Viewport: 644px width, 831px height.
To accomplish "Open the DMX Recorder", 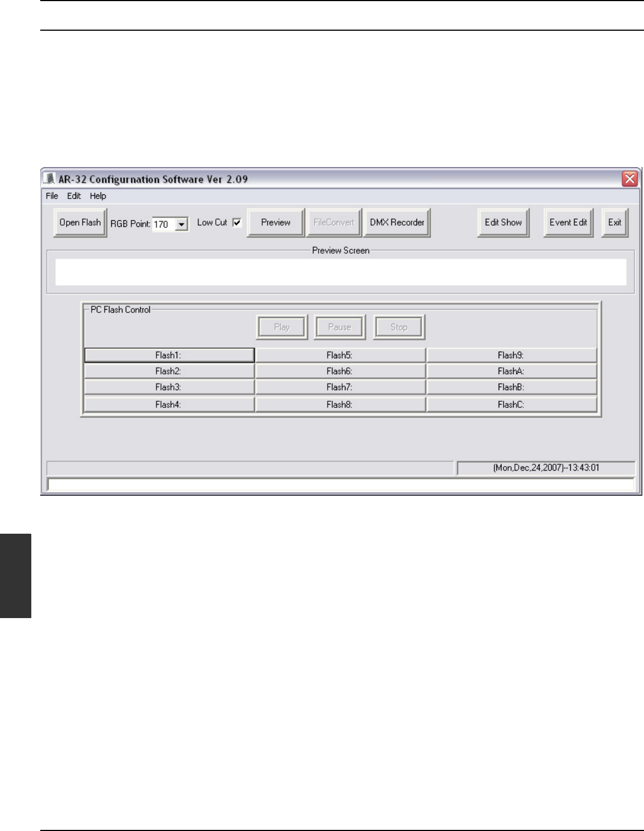I will [x=397, y=222].
